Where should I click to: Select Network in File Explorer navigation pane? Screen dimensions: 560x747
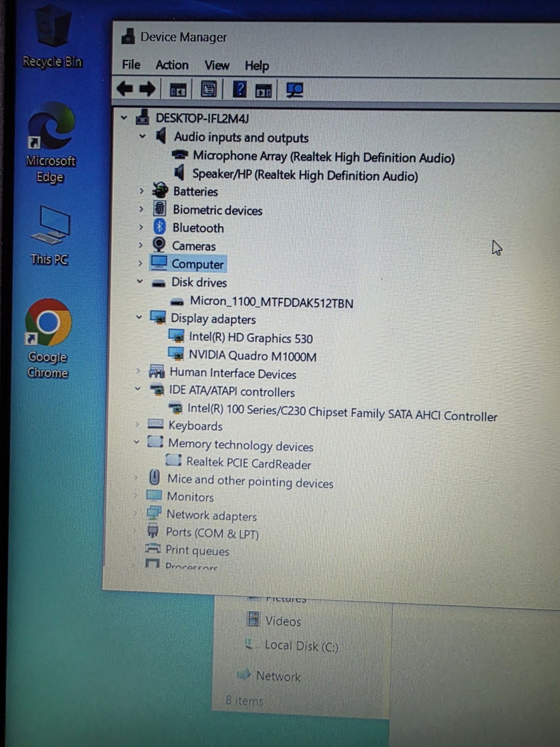(279, 676)
